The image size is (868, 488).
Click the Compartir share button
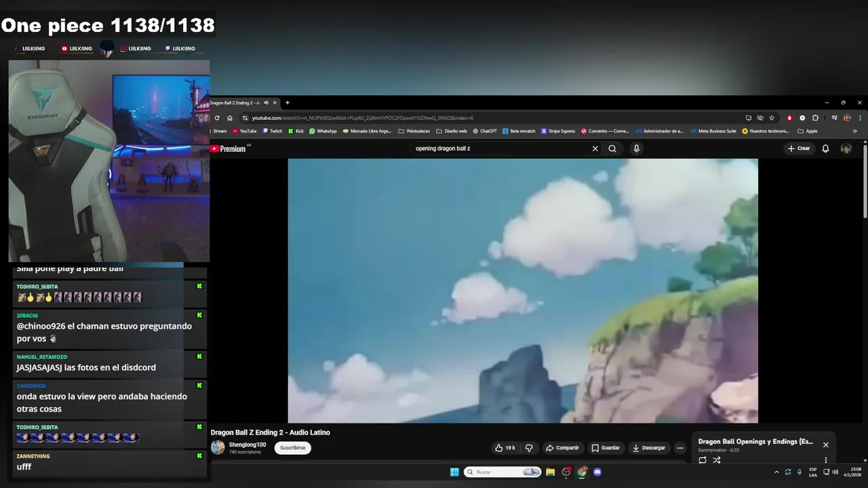(x=562, y=447)
